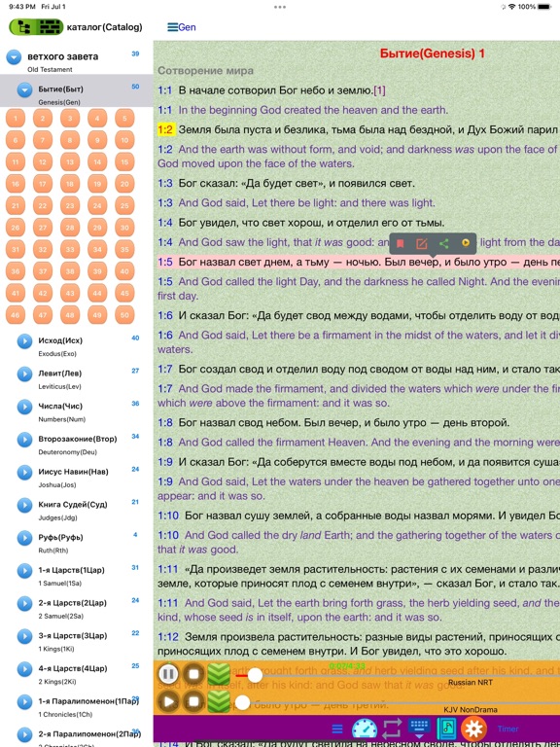
Task: Click the Бытие(Genesis) 1 chapter title
Action: coord(433,53)
